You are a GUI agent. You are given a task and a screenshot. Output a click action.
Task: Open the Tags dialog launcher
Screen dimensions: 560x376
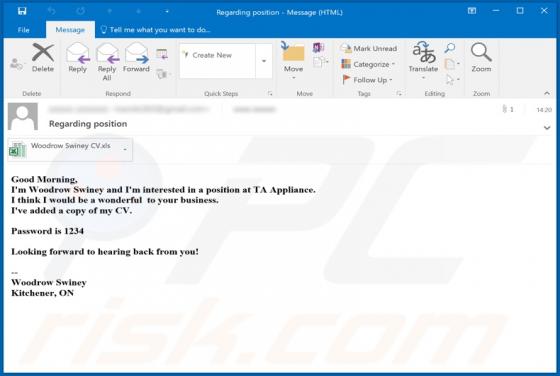[x=399, y=94]
